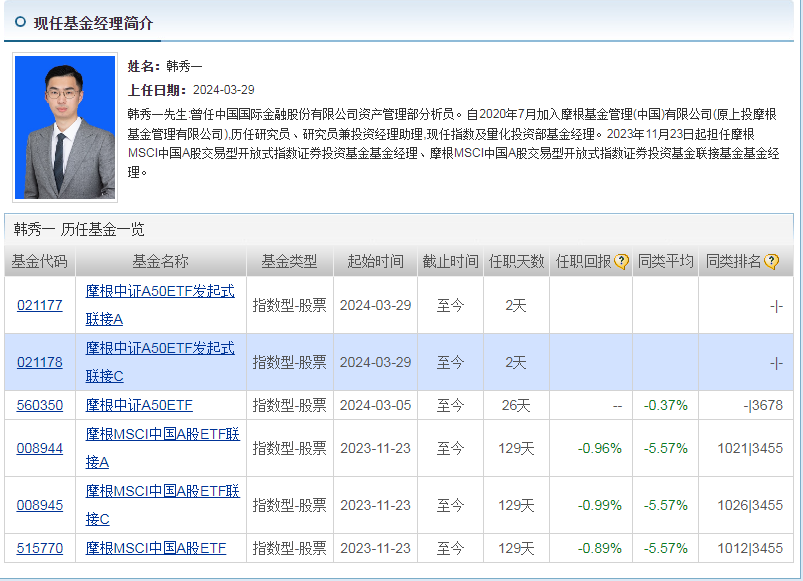The width and height of the screenshot is (803, 581).
Task: Click the 基金类型 column header
Action: click(289, 262)
